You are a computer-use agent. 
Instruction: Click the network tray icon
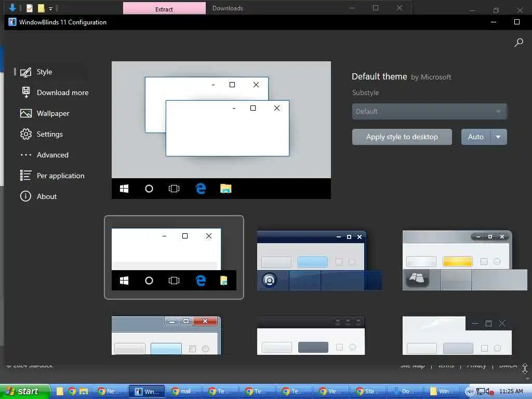click(x=480, y=392)
